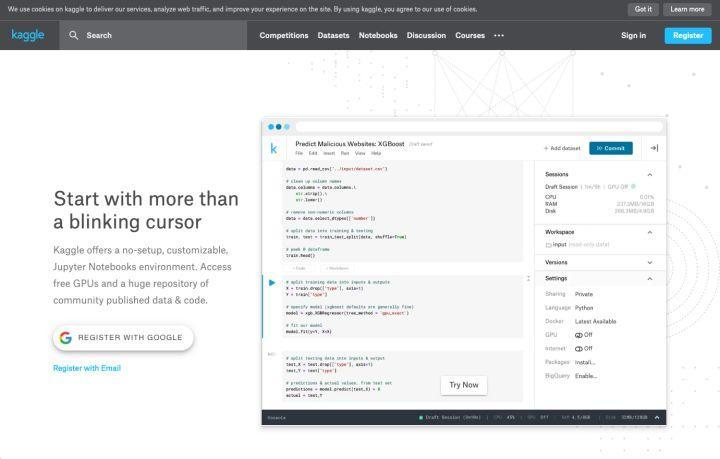Click the Google G logo icon
The width and height of the screenshot is (720, 459).
[66, 338]
